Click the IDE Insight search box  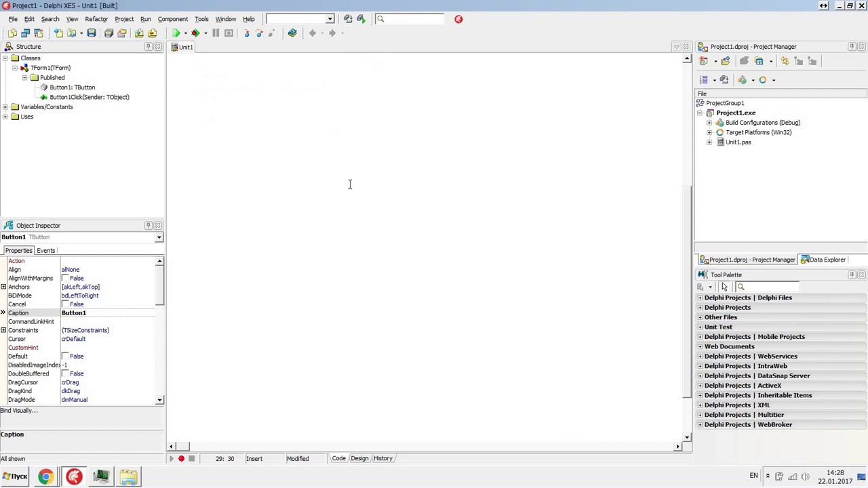click(x=410, y=19)
